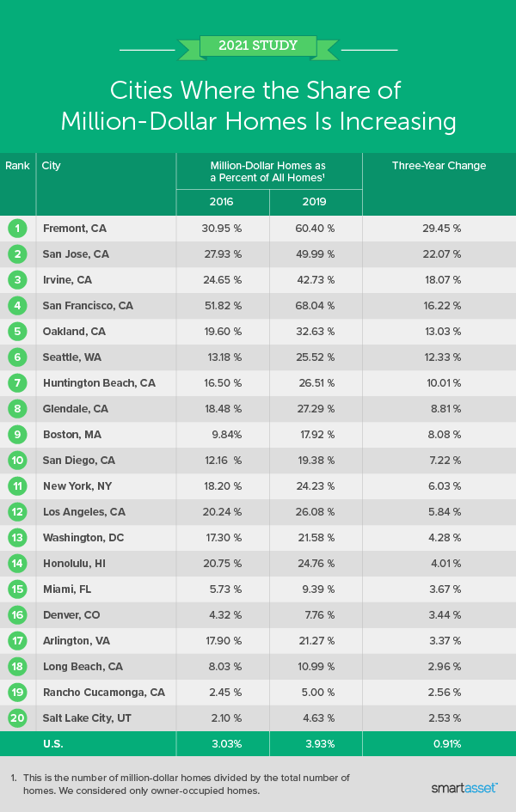Select the 2019 column header
Screen dimensions: 516x812
(x=314, y=202)
